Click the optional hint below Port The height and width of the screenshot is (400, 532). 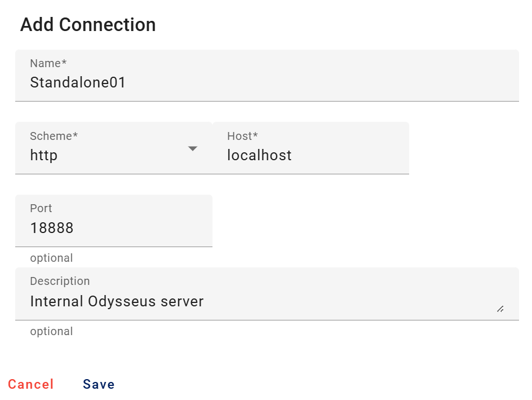(x=51, y=258)
